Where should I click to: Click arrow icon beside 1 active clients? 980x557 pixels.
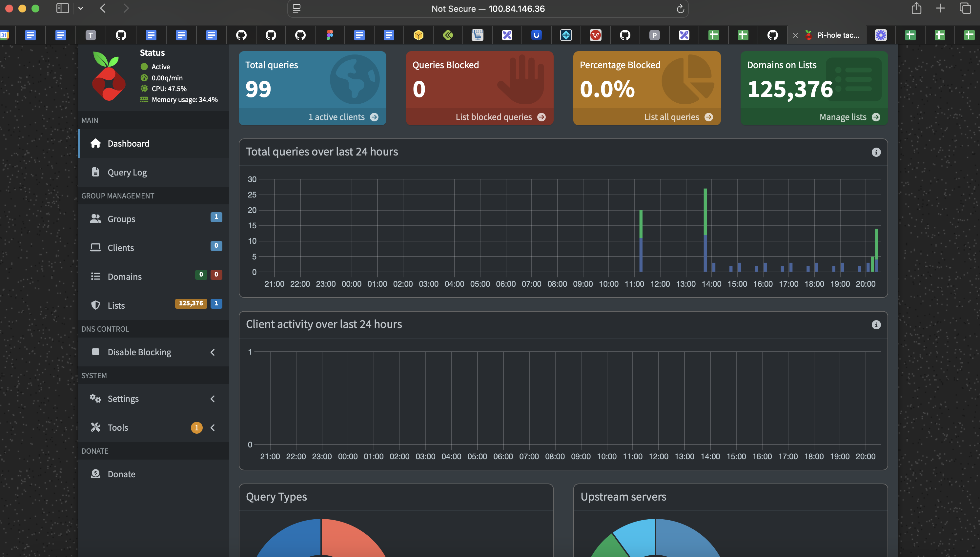(x=374, y=117)
